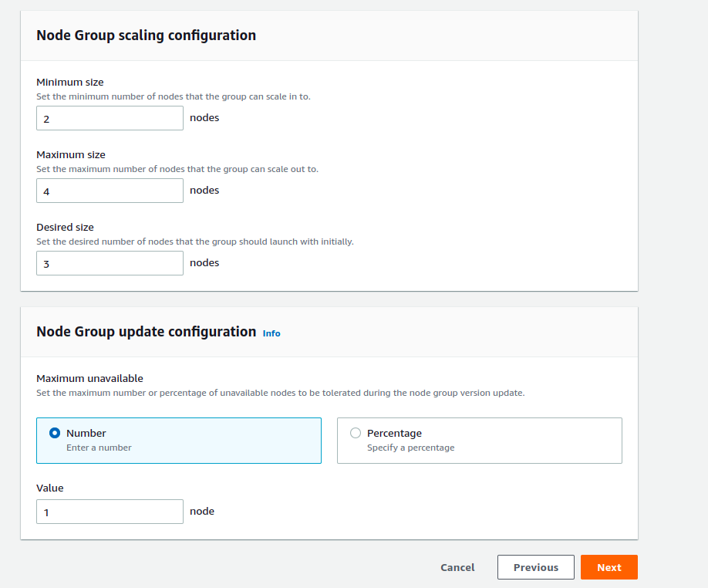
Task: Click the 'node' unit text beside Value
Action: 202,511
